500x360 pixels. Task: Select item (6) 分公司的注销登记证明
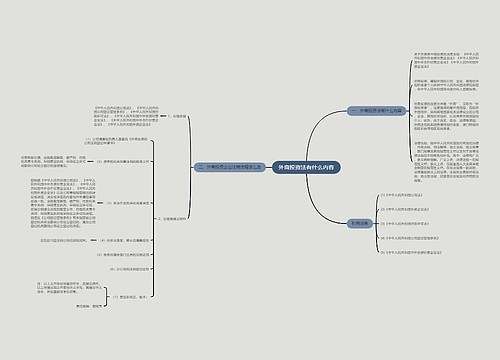point(129,269)
